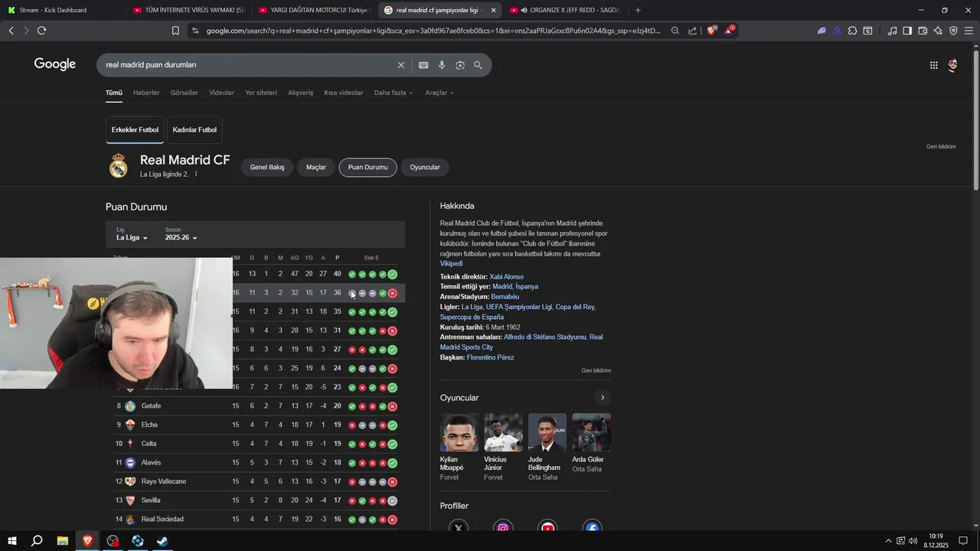Open Arda Güler player thumbnail
980x551 pixels.
pyautogui.click(x=592, y=432)
